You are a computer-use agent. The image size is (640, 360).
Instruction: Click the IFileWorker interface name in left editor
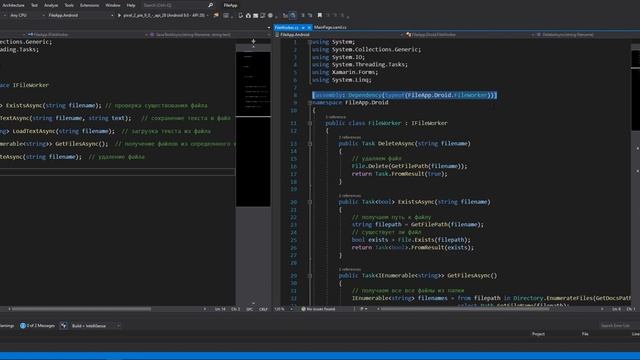[31, 85]
